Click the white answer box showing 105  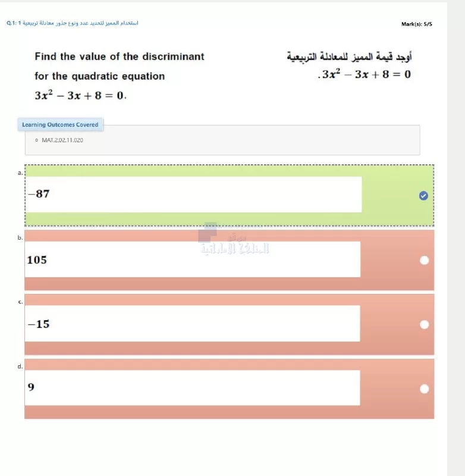point(193,259)
